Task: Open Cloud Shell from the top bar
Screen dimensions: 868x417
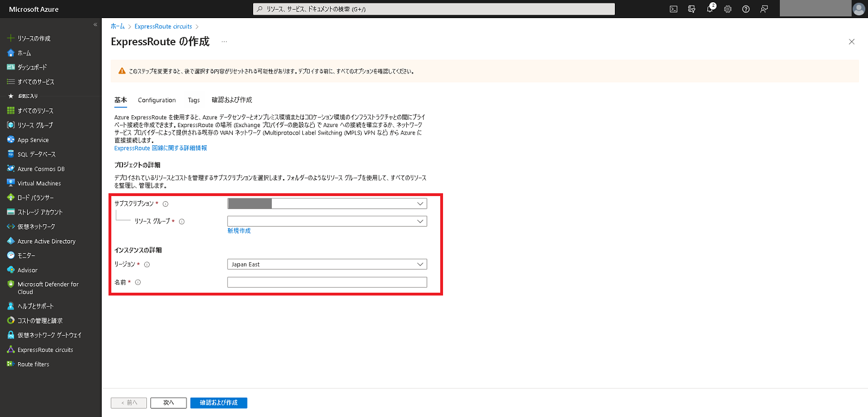Action: click(x=674, y=9)
